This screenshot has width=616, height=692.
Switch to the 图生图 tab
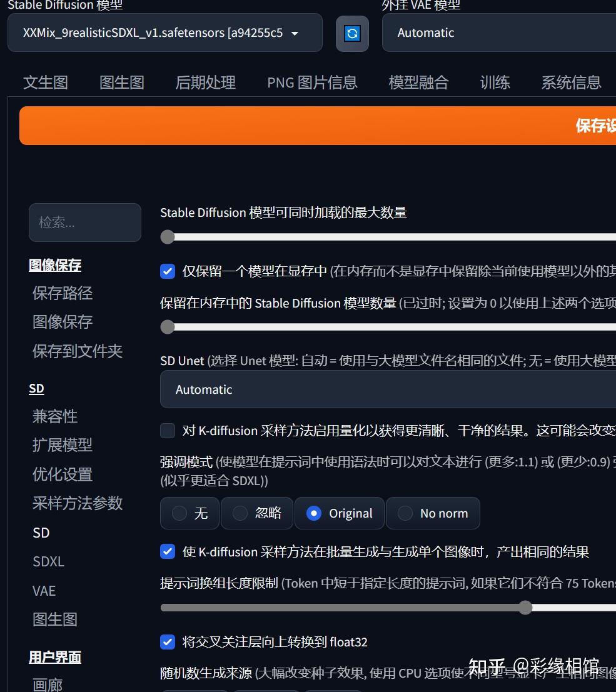point(121,82)
